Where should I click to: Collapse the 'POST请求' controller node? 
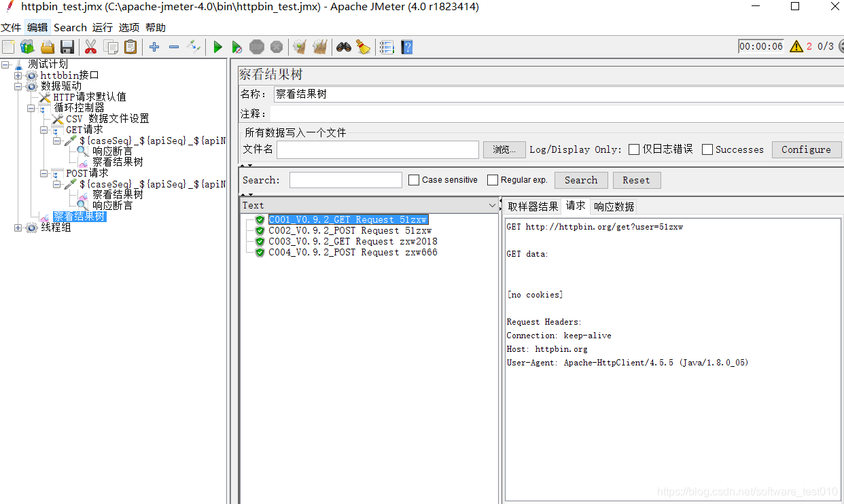pyautogui.click(x=44, y=173)
